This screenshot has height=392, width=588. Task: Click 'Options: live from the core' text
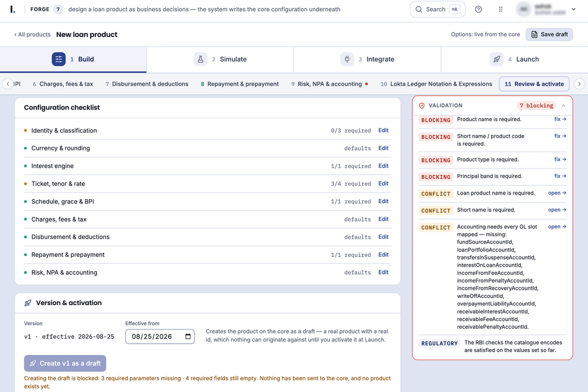click(485, 35)
